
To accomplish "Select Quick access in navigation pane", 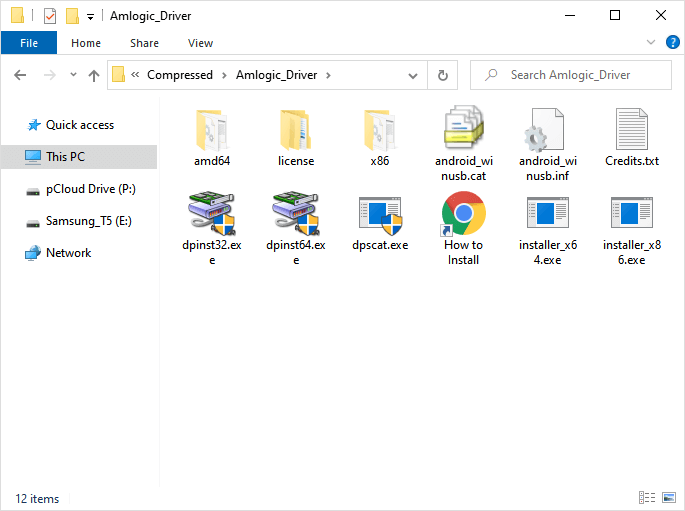I will tap(80, 125).
